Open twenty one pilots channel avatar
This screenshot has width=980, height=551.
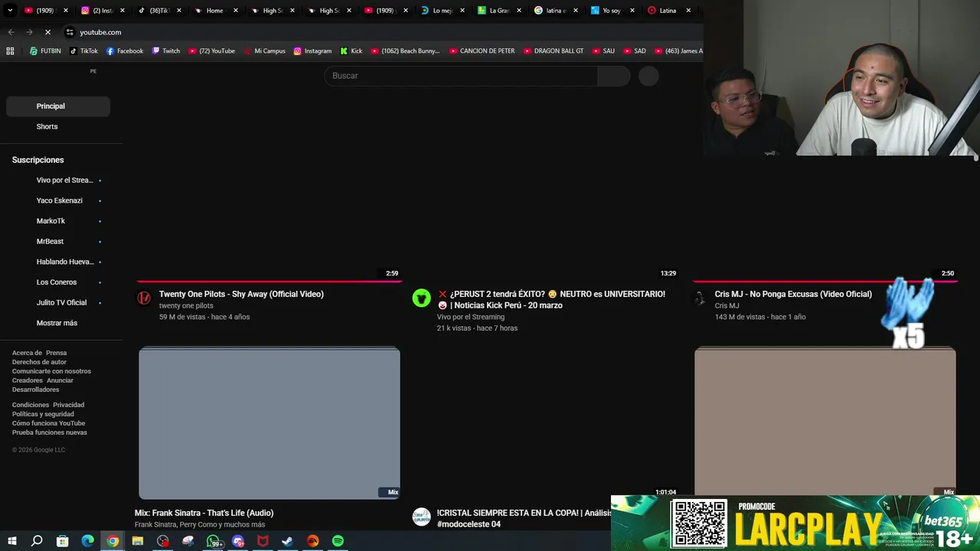(x=144, y=298)
